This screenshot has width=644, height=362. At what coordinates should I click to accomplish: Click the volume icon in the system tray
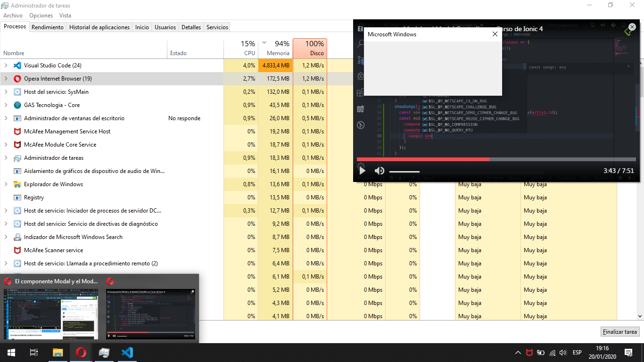(563, 352)
